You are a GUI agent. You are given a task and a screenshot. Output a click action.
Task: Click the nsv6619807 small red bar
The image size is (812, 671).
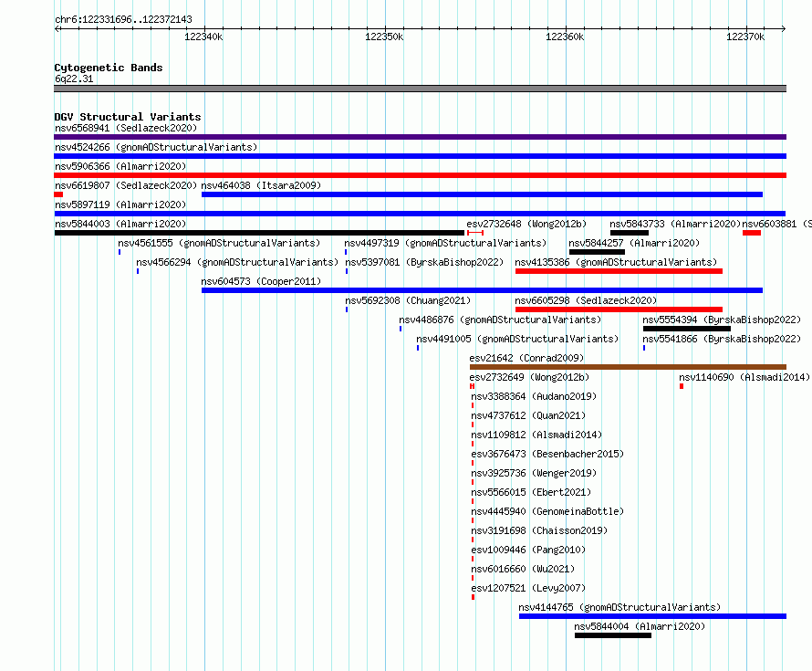tap(58, 194)
